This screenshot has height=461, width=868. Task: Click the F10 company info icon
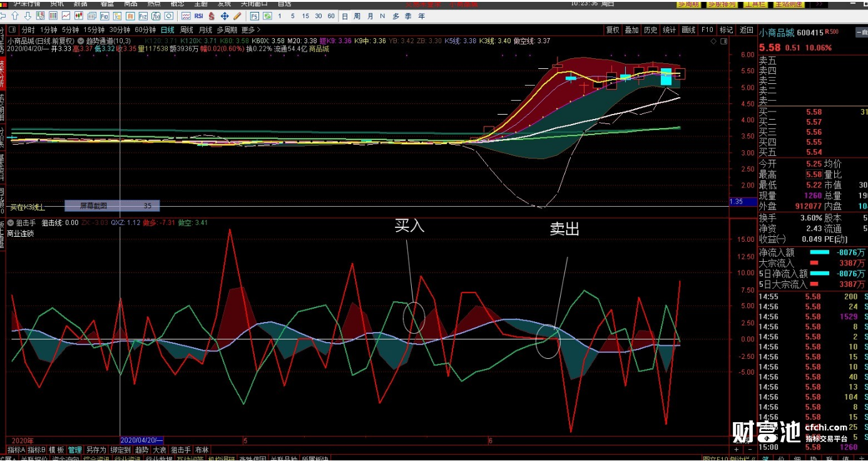(x=105, y=16)
